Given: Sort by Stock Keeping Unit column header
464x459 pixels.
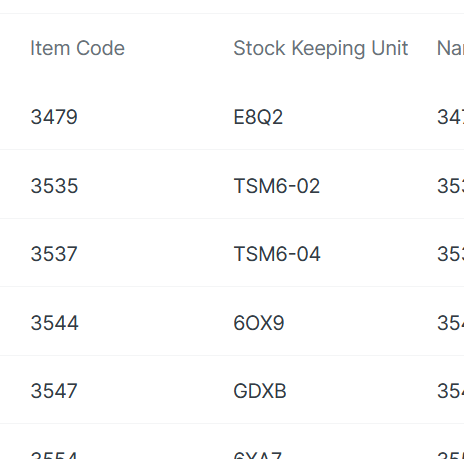Looking at the screenshot, I should [321, 49].
